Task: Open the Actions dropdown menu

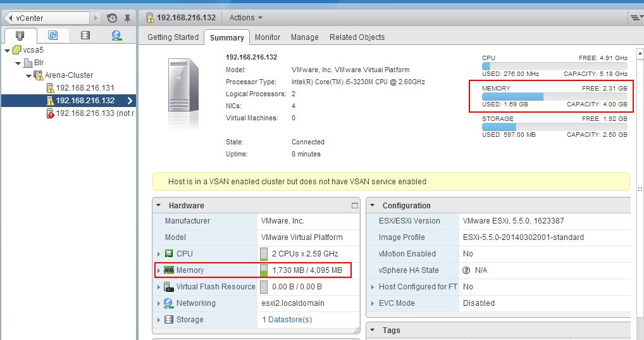Action: pos(245,18)
